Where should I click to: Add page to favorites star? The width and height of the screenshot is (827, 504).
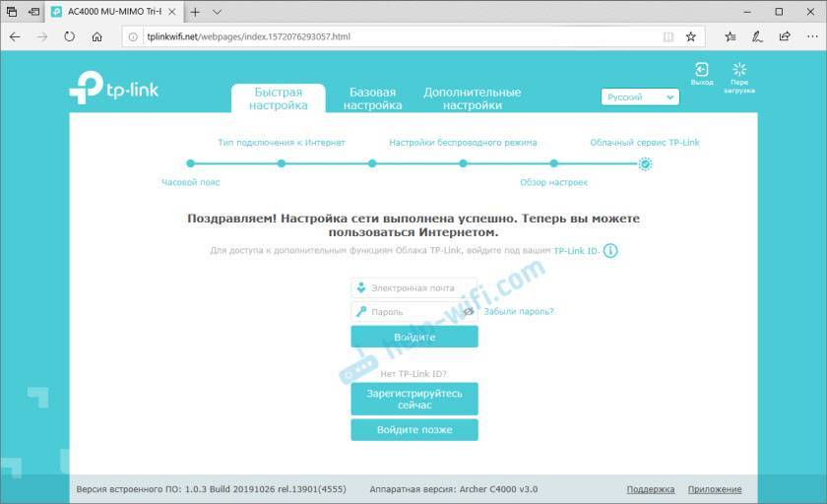click(690, 36)
